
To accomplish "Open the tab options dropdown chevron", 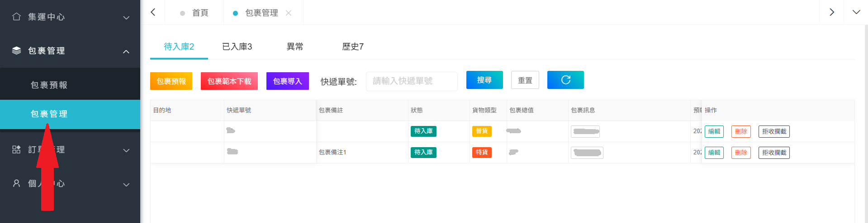I will click(x=856, y=12).
